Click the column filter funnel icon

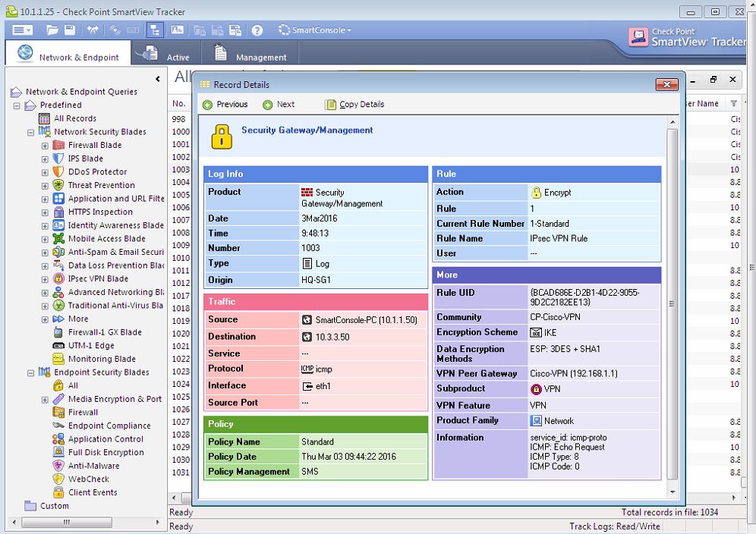733,104
